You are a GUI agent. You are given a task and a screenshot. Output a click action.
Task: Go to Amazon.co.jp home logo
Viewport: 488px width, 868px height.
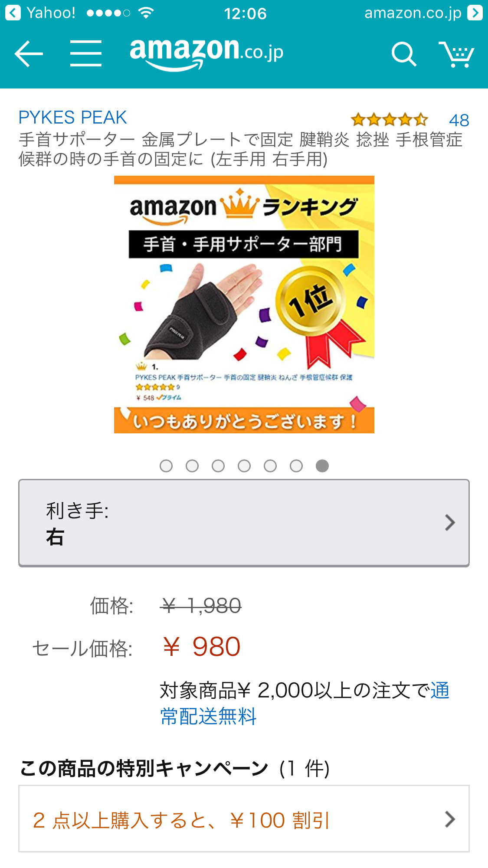tap(206, 53)
